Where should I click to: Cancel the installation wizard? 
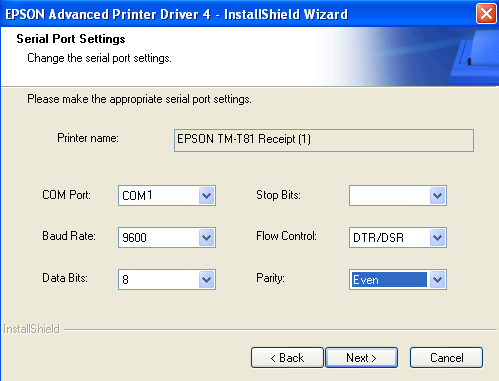[446, 358]
